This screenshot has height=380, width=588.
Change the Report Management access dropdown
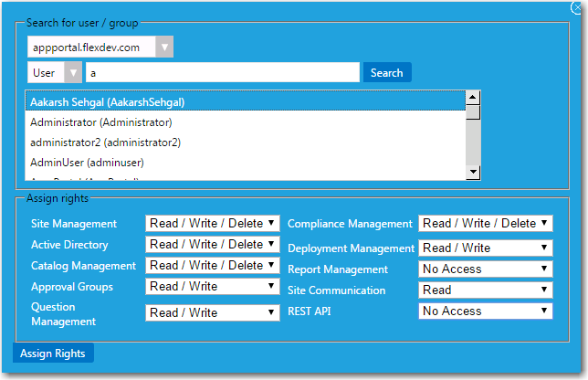485,269
